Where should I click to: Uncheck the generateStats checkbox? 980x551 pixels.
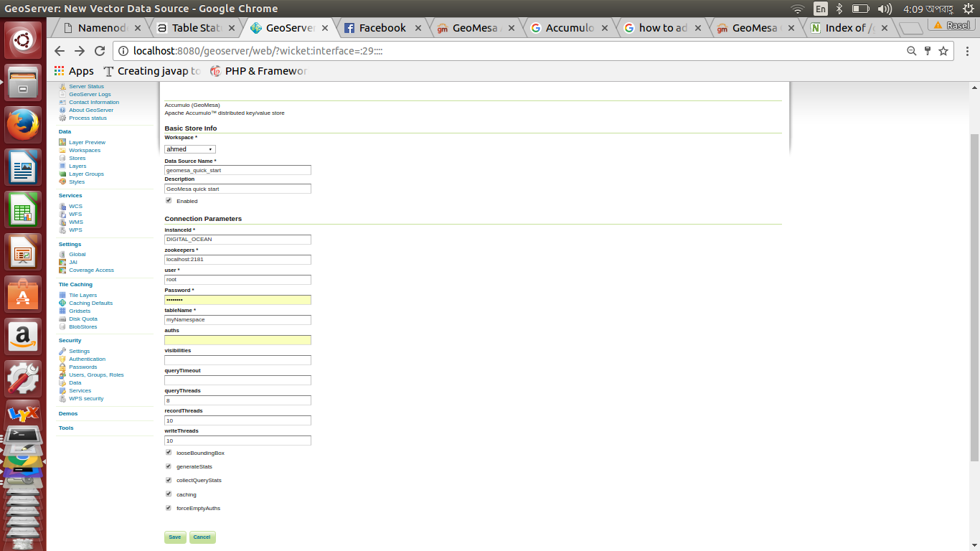click(169, 466)
